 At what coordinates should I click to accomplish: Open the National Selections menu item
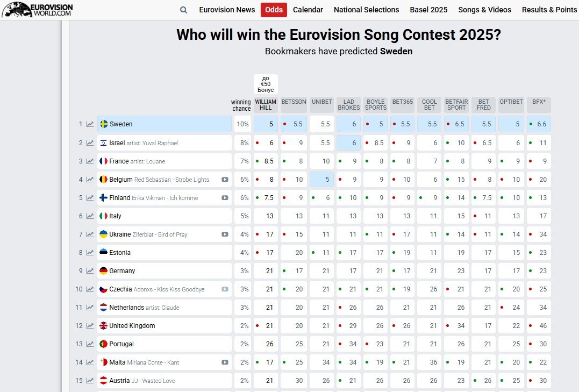pyautogui.click(x=366, y=10)
